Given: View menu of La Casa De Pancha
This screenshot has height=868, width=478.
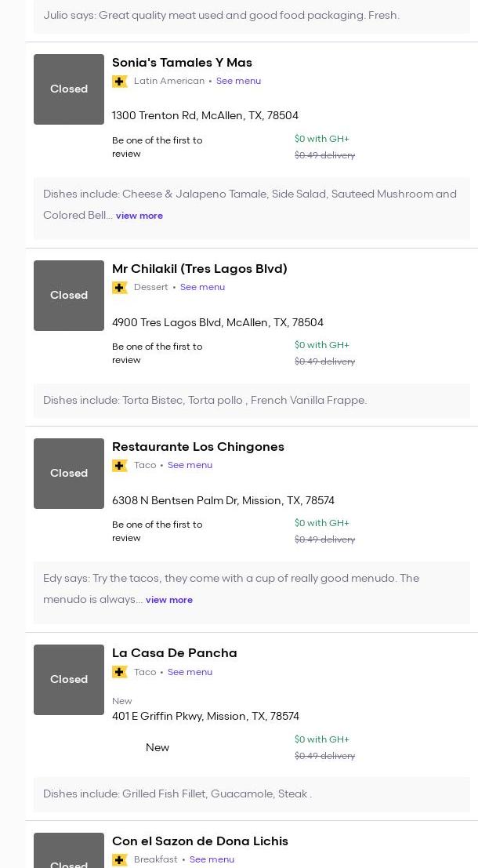Looking at the screenshot, I should (190, 672).
